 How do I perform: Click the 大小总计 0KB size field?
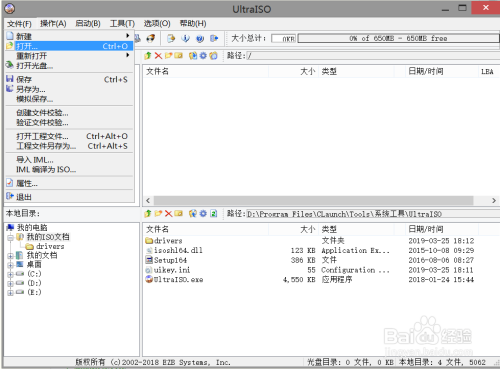(x=283, y=38)
